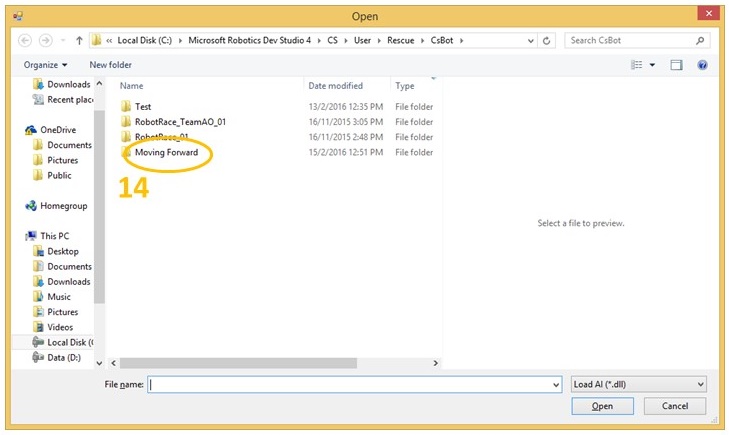Open the Help question mark icon
This screenshot has width=729, height=435.
(702, 65)
